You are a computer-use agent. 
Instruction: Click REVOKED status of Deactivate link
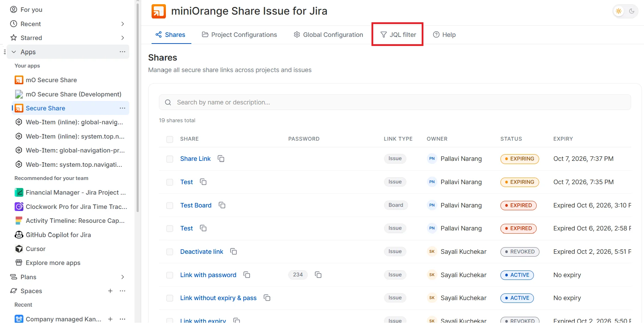point(520,252)
